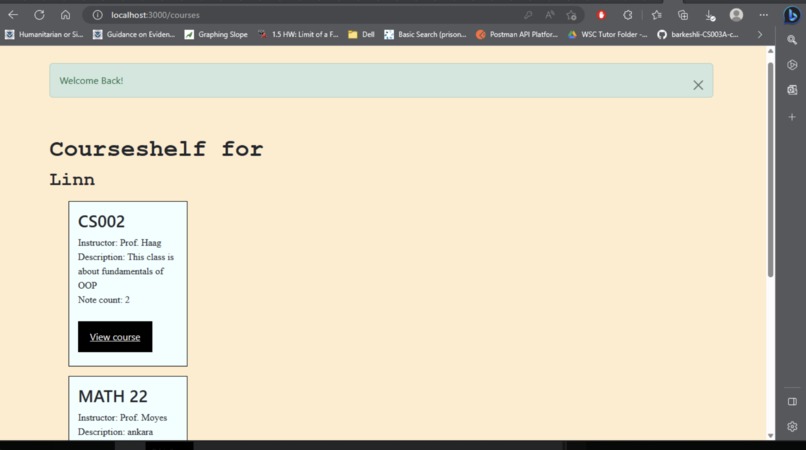
Task: Open the sidebar settings gear
Action: (x=792, y=426)
